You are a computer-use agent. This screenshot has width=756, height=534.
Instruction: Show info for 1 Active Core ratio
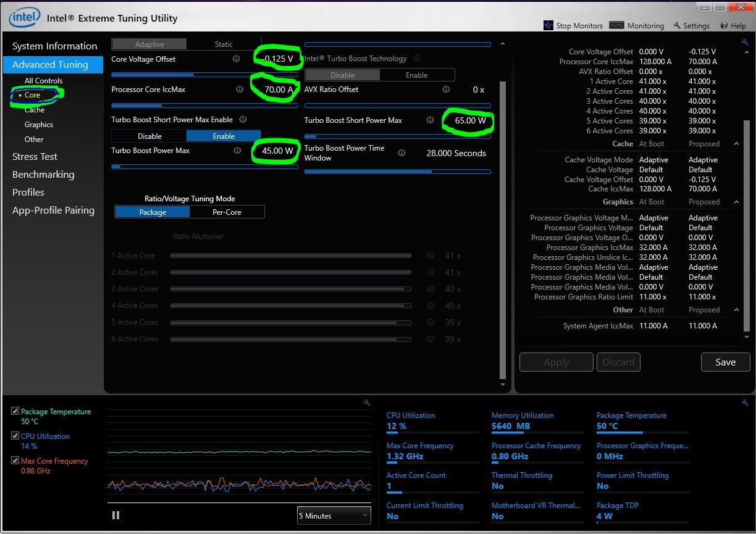(x=430, y=255)
